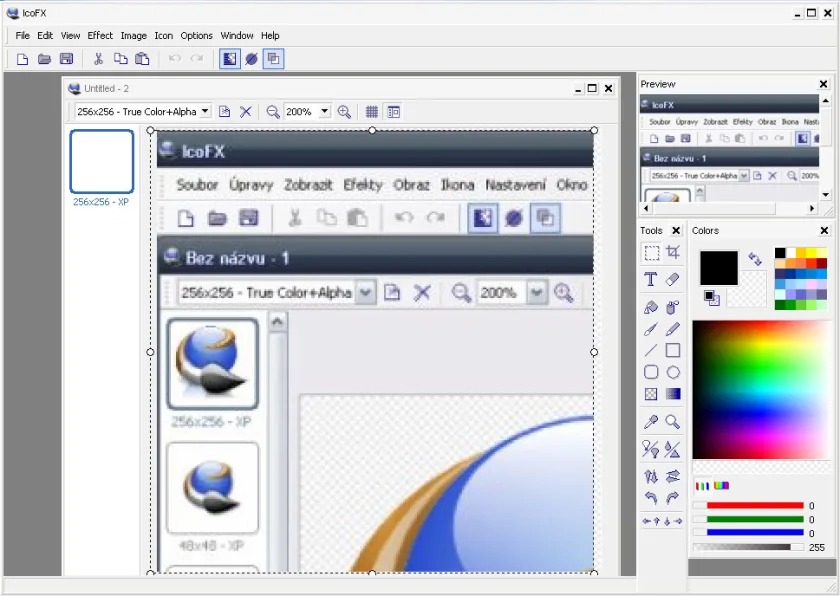Select the Gradient fill tool
The image size is (840, 596).
coord(673,394)
